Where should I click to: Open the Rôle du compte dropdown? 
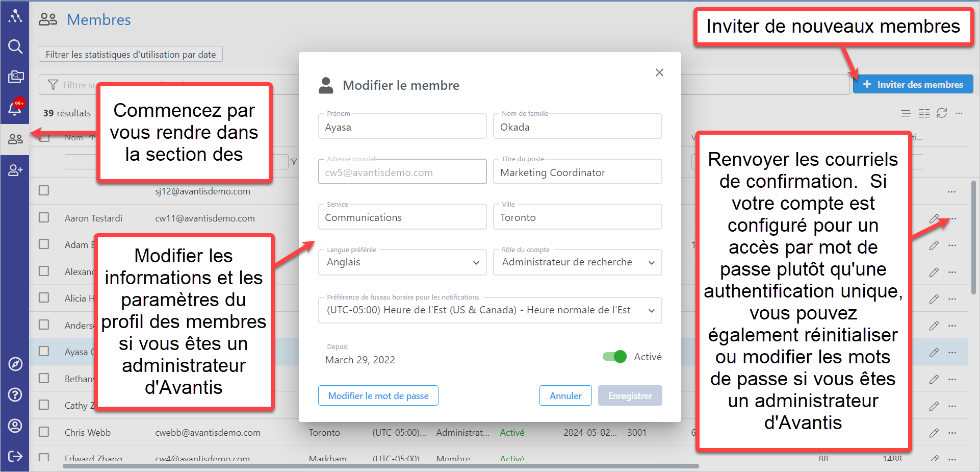578,262
